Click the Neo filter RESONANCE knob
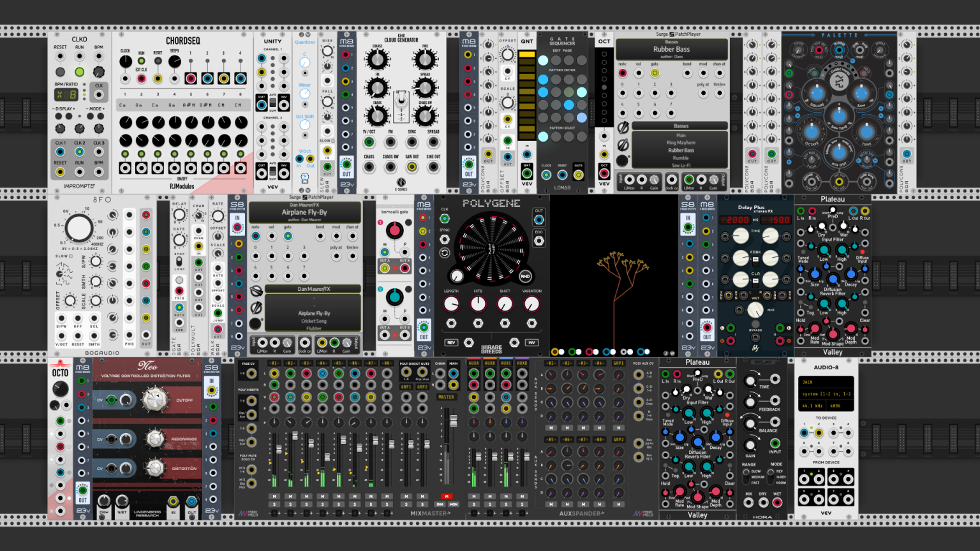Image resolution: width=980 pixels, height=551 pixels. [156, 439]
